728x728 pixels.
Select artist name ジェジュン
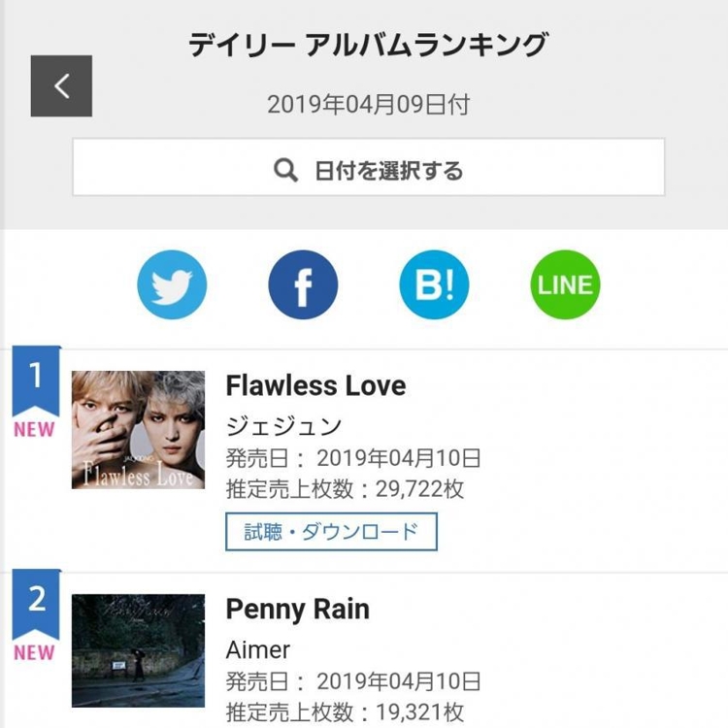283,425
